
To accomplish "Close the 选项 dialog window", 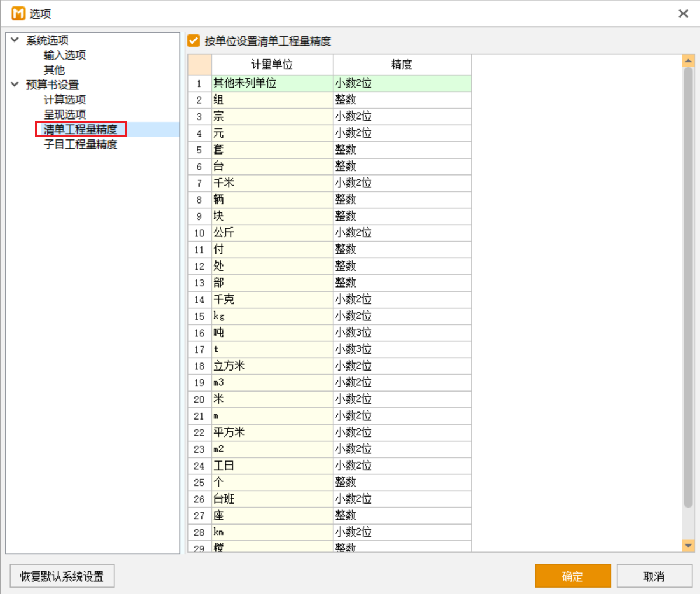I will pos(683,13).
